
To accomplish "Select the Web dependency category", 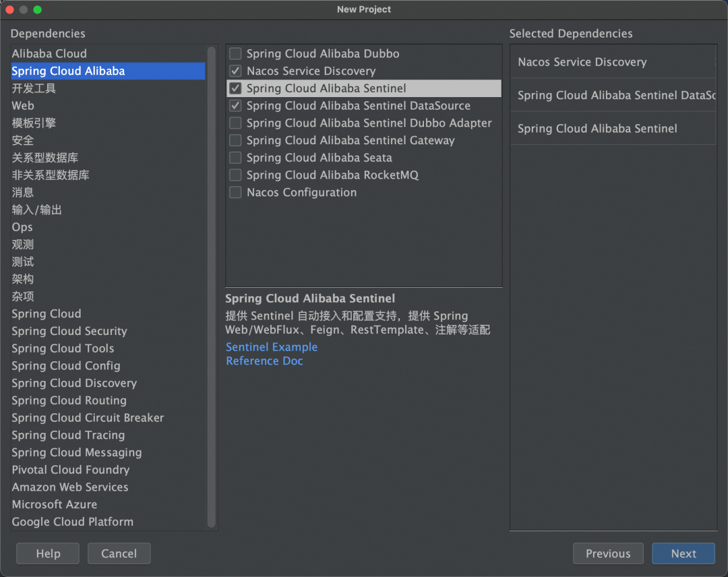I will (23, 106).
